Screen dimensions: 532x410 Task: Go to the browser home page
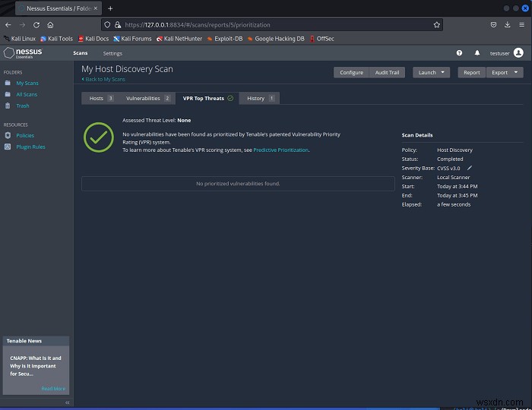[x=50, y=25]
